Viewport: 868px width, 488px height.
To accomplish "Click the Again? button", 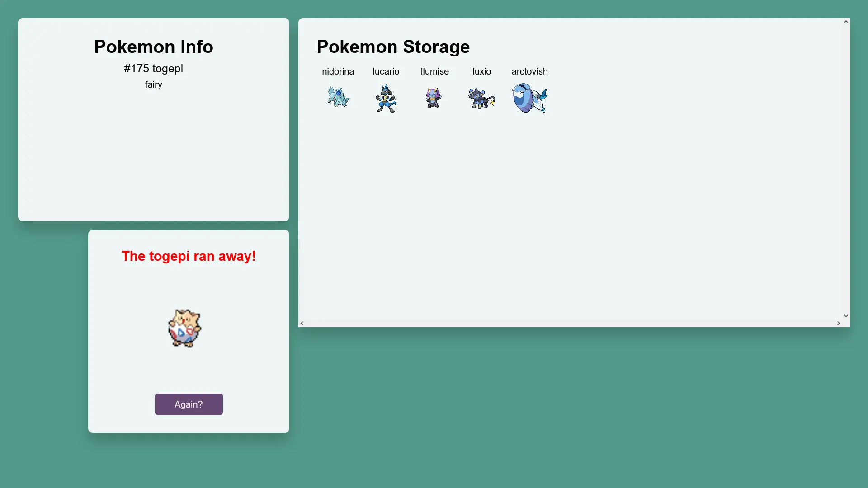I will pos(189,404).
